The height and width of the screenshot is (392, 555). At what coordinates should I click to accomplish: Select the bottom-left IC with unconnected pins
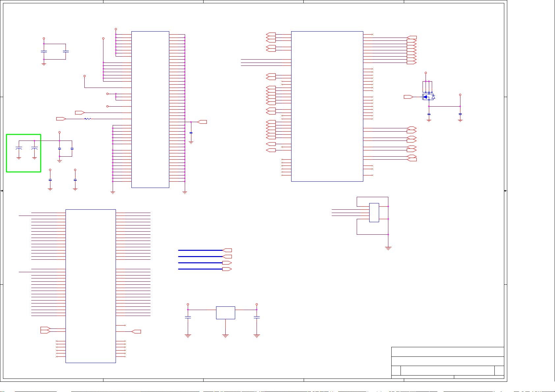[x=91, y=286]
